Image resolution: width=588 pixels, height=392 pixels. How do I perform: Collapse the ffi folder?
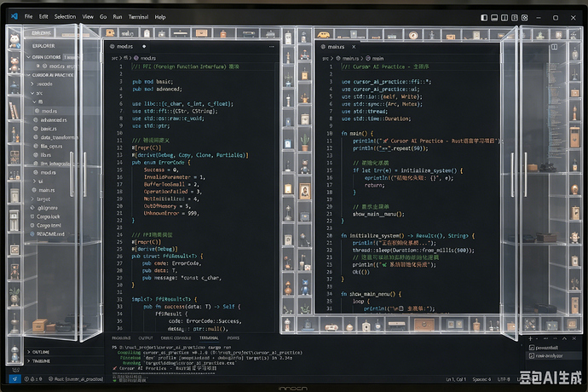(39, 101)
